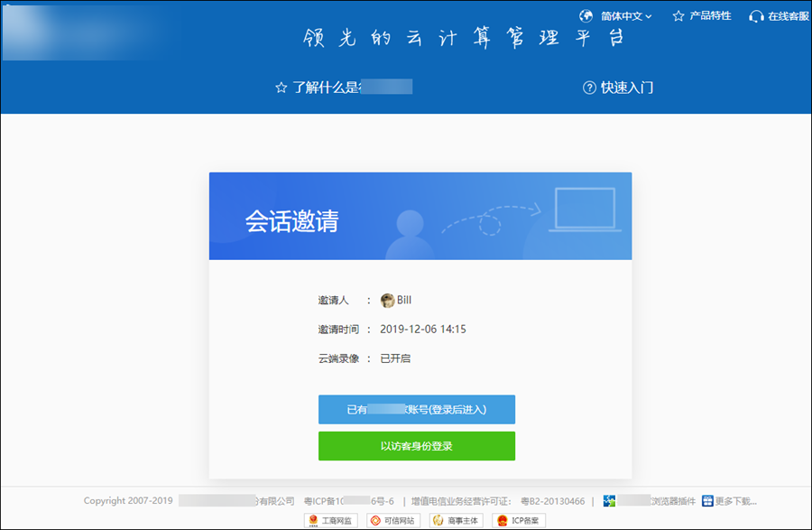Click the star icon next to 了解什么是
Image resolution: width=812 pixels, height=530 pixels.
coord(281,88)
